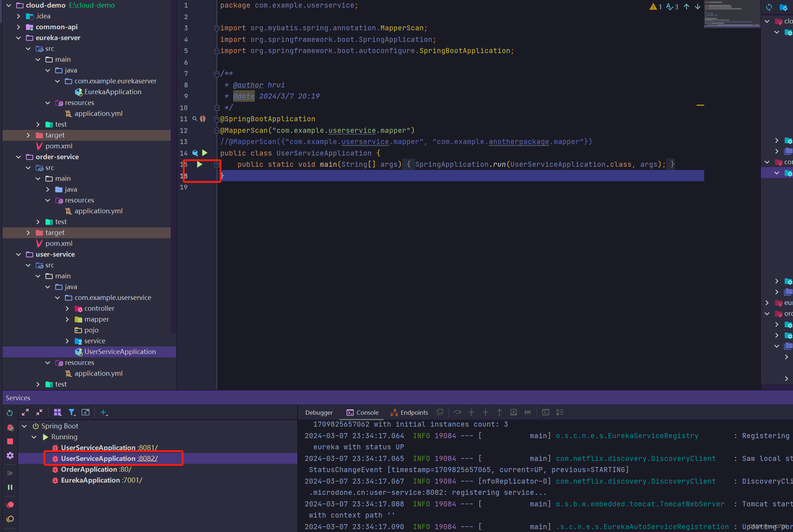Go to next highlighted error arrow

[x=698, y=6]
